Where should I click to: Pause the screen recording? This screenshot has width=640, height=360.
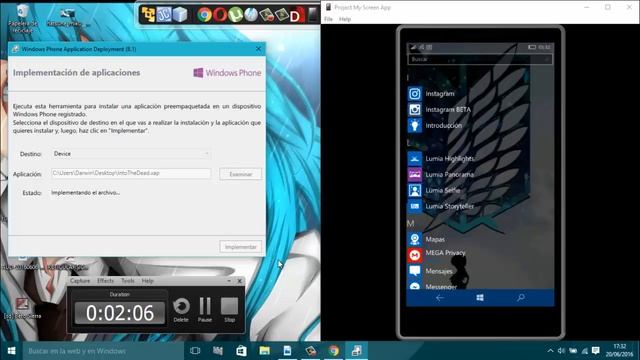tap(205, 310)
